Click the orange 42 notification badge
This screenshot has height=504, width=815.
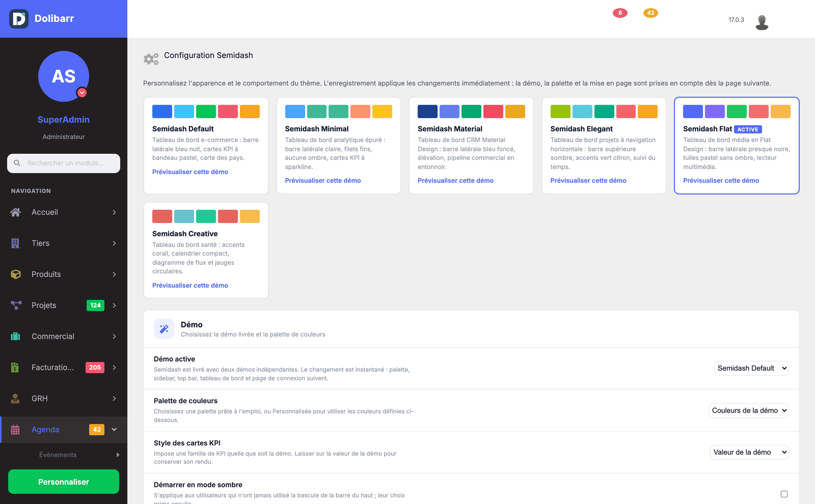(650, 13)
